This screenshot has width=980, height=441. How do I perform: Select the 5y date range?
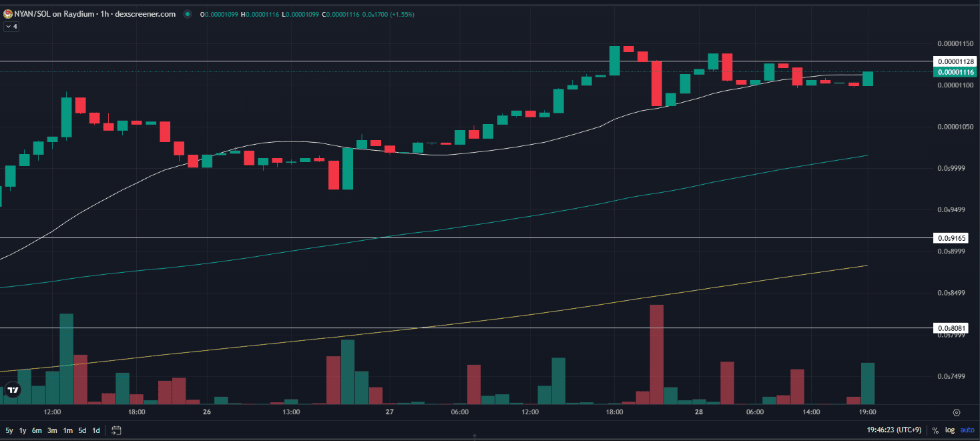(x=9, y=430)
